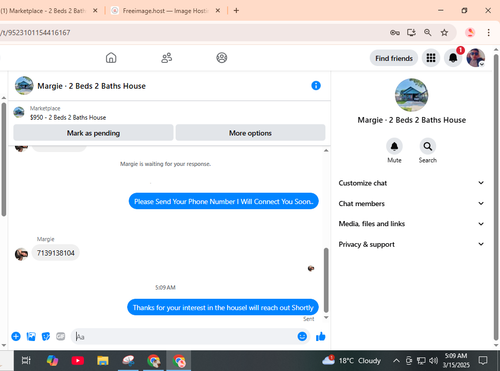Open the Notifications bell icon

click(x=453, y=58)
